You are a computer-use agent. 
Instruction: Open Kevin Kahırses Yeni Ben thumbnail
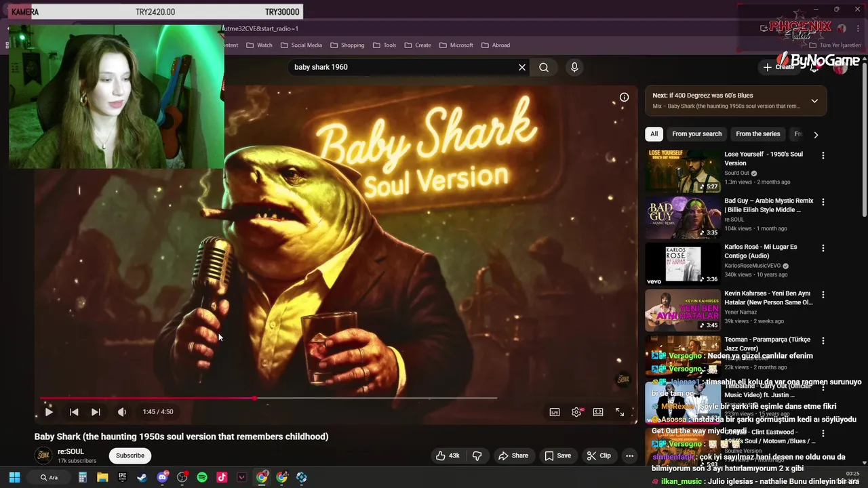tap(683, 310)
